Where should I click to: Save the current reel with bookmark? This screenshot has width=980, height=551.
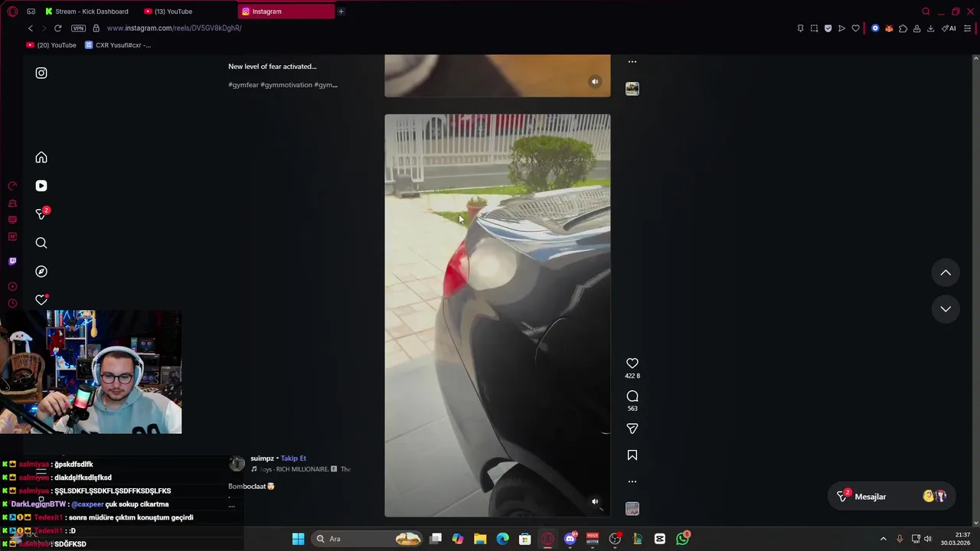pos(632,455)
